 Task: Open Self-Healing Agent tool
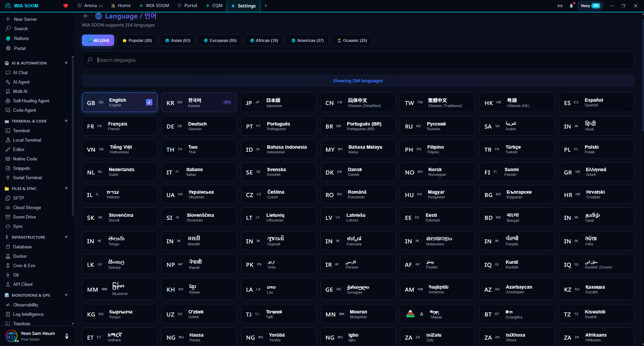tap(31, 101)
